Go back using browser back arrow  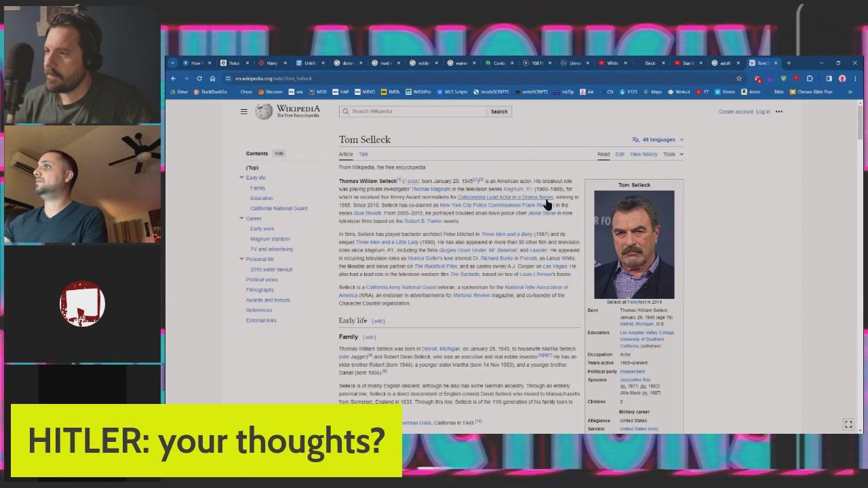point(173,79)
